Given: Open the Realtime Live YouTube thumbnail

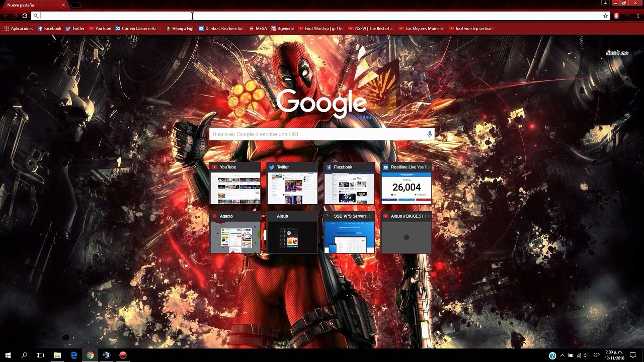Looking at the screenshot, I should (x=406, y=183).
